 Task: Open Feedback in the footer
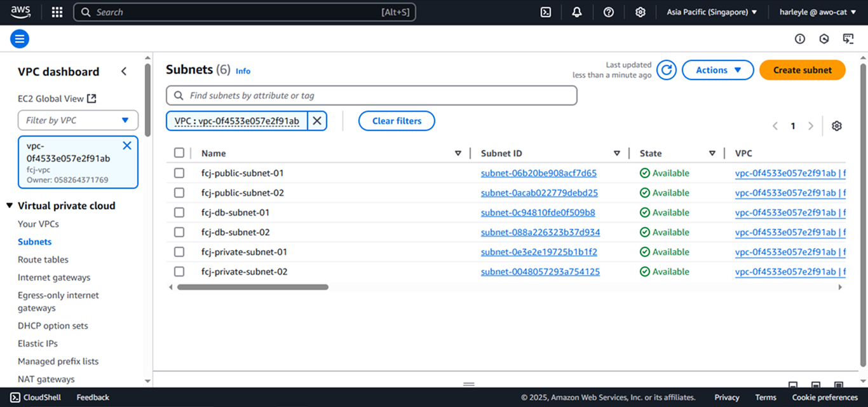pyautogui.click(x=93, y=397)
